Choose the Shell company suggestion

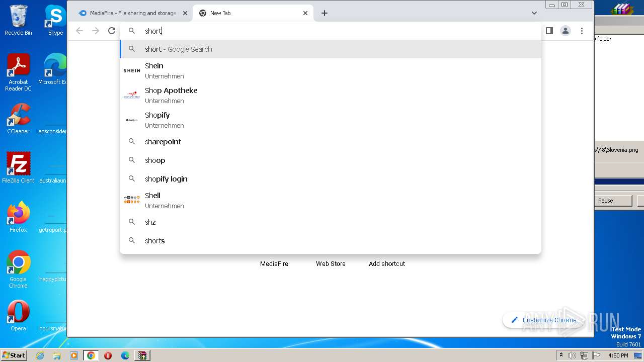[x=331, y=200]
